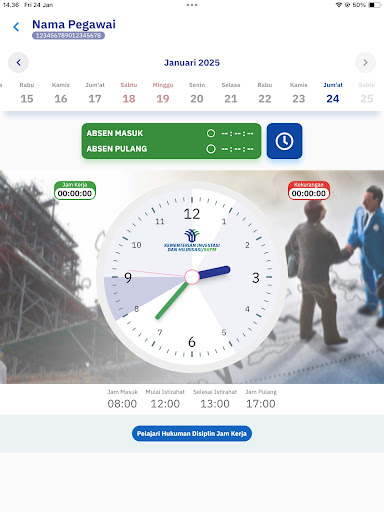
Task: Select Kamis 16 in the date strip
Action: [x=61, y=93]
